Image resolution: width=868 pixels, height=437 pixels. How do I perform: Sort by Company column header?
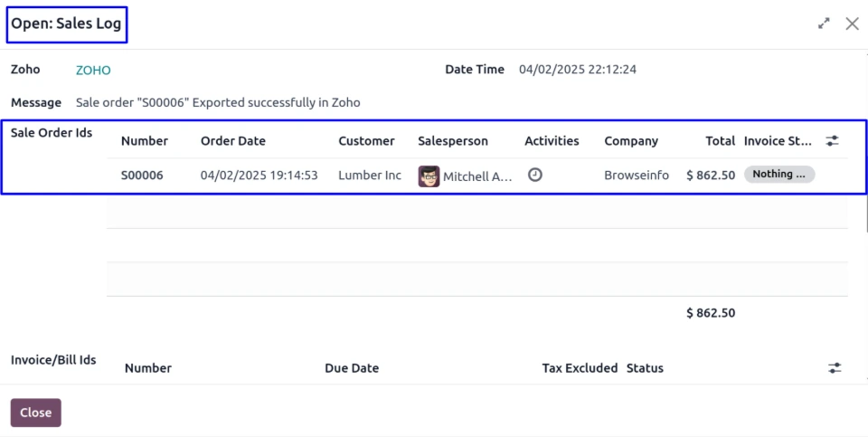(x=631, y=141)
